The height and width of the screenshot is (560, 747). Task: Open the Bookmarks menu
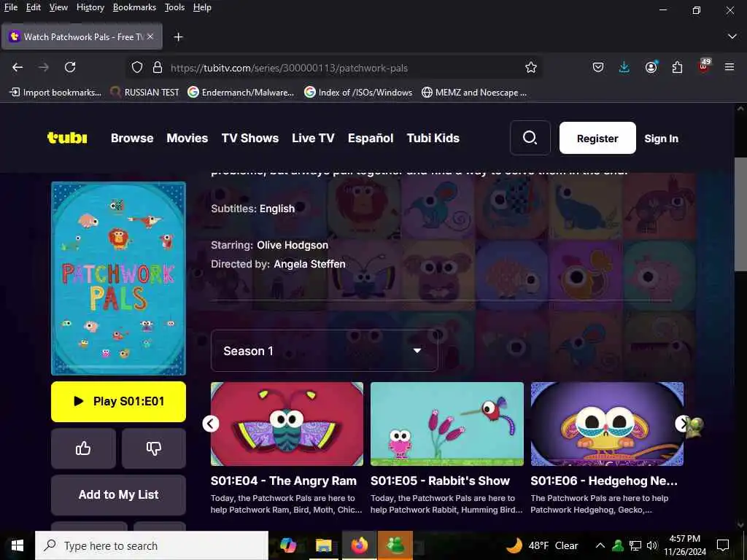pyautogui.click(x=134, y=7)
